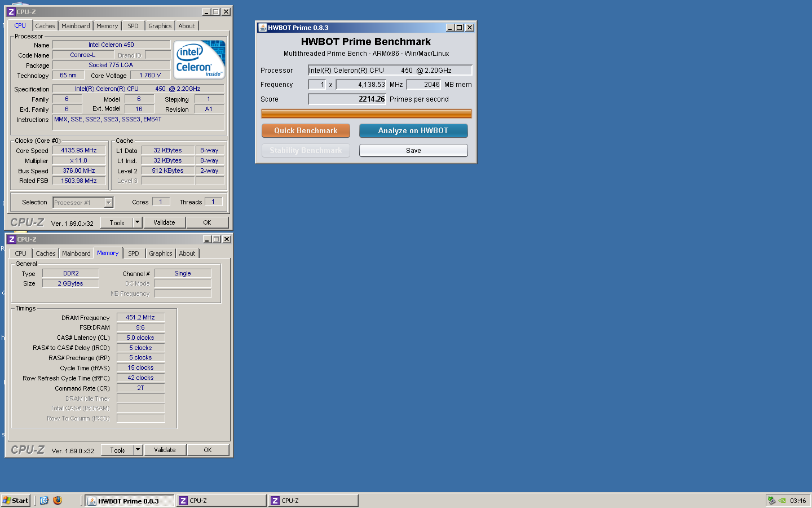Click the orange benchmark progress bar
Image resolution: width=812 pixels, height=508 pixels.
tap(367, 113)
